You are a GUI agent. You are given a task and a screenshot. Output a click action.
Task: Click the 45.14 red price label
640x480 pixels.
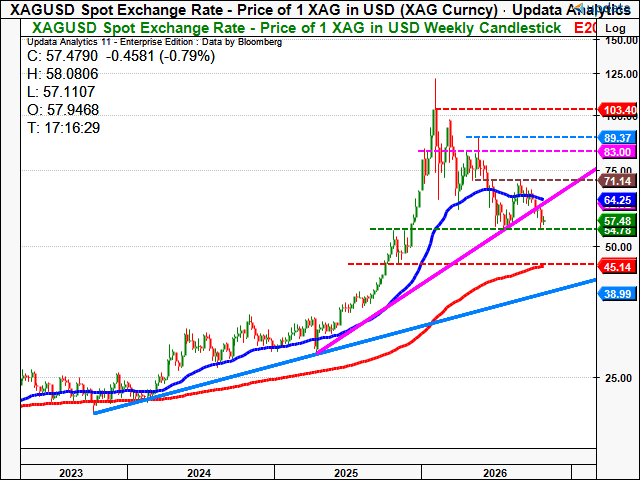pos(618,267)
